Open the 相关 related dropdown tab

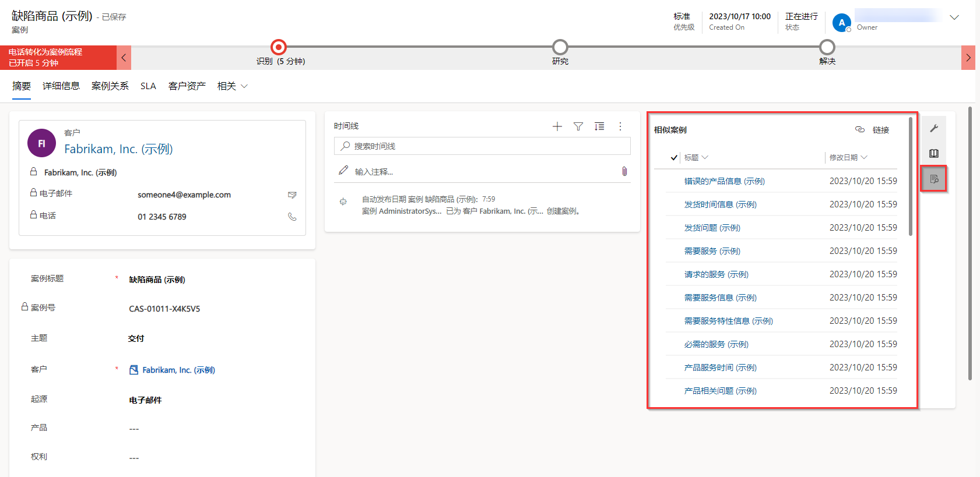tap(232, 86)
